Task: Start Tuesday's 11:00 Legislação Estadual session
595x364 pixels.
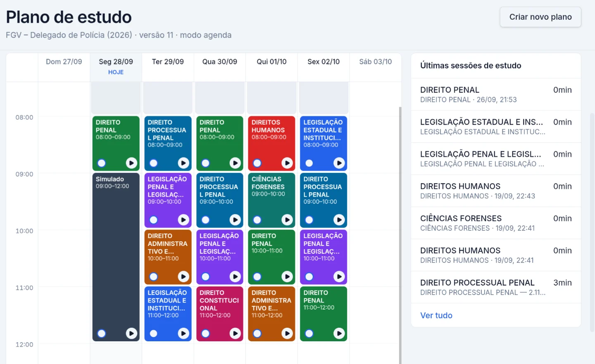Action: click(183, 333)
